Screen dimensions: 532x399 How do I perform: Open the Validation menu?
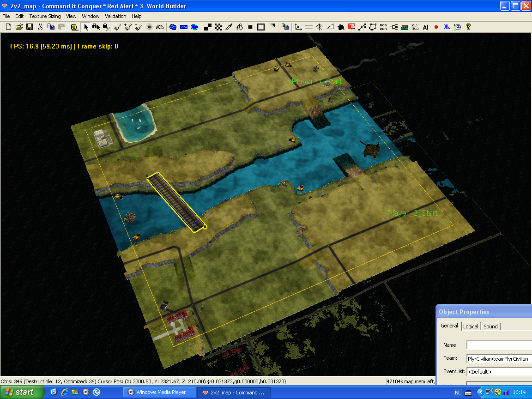pos(115,16)
